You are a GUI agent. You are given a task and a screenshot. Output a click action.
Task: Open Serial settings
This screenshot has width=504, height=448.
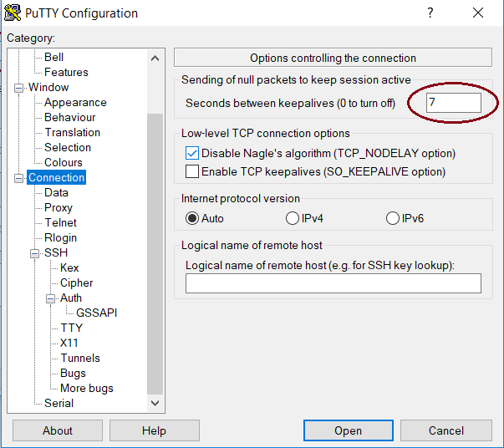(59, 404)
